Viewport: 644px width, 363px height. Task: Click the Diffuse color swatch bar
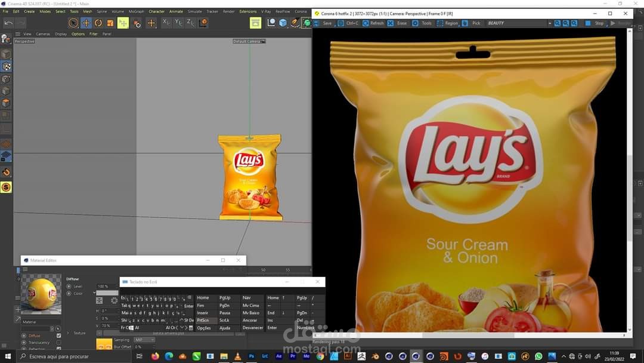coord(107,293)
